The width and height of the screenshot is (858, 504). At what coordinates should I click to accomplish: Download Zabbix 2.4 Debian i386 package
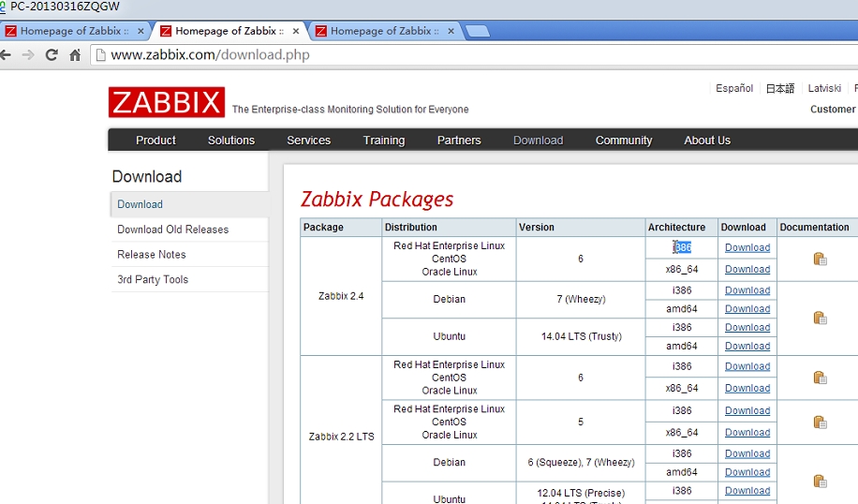point(747,290)
